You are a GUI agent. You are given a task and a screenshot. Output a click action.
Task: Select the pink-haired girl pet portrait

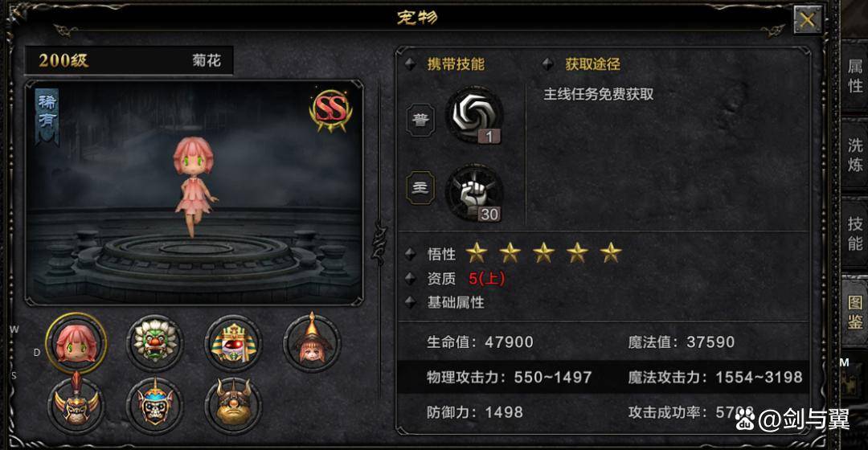(x=76, y=343)
